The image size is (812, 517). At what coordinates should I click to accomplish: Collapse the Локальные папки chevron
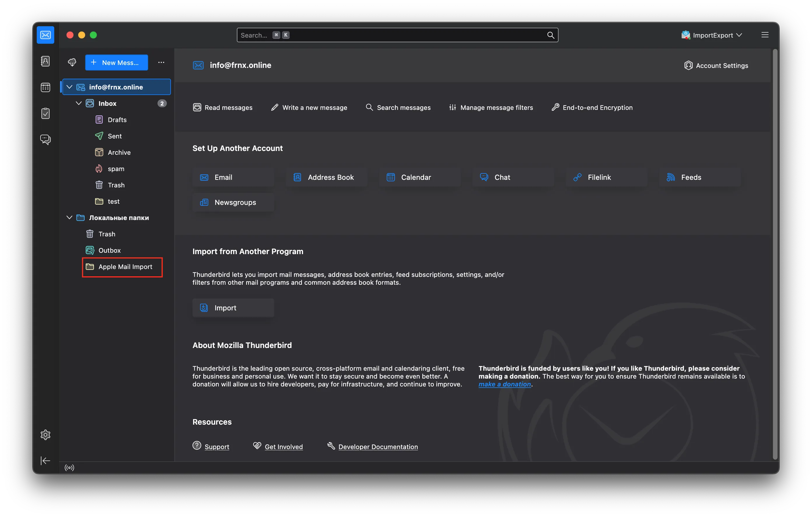coord(69,217)
